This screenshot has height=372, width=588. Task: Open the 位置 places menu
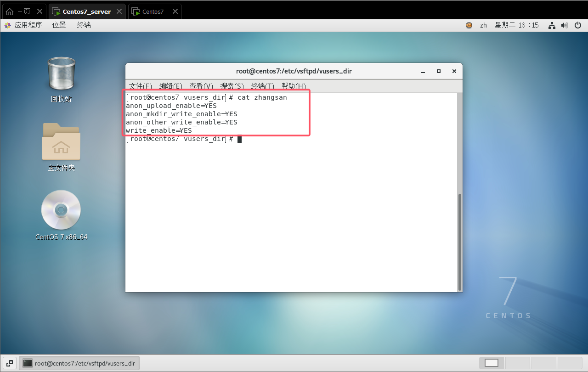tap(59, 25)
